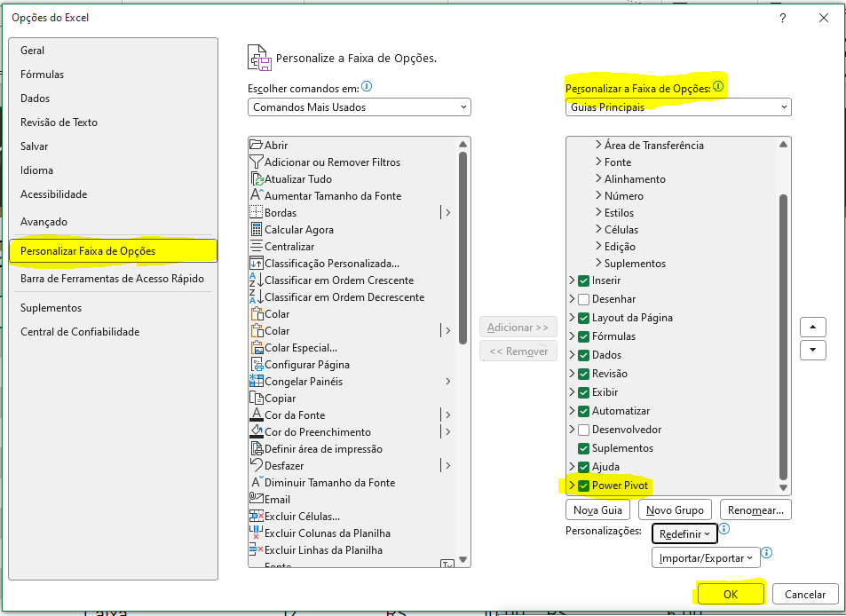Click the Excluir Células icon
The height and width of the screenshot is (616, 846).
click(257, 516)
